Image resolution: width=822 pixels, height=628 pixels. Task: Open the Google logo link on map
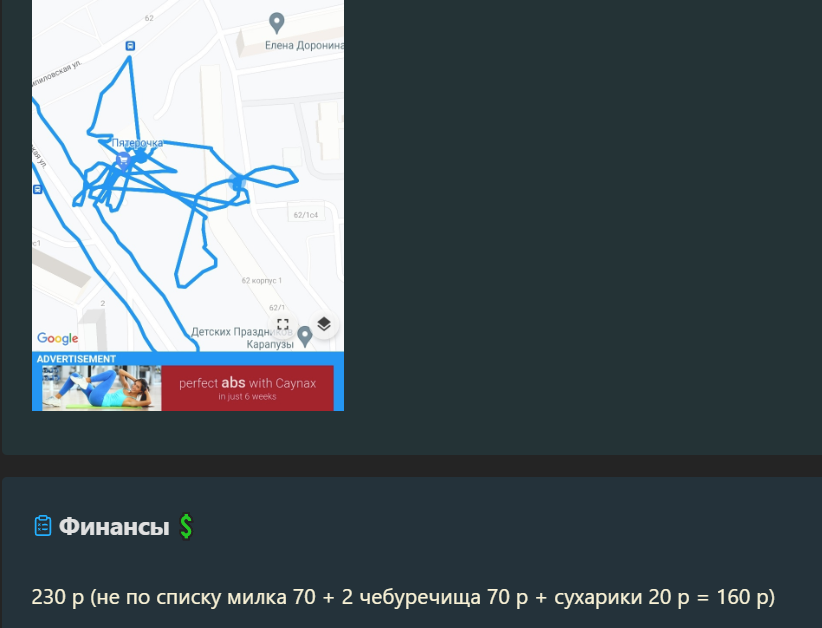click(58, 339)
